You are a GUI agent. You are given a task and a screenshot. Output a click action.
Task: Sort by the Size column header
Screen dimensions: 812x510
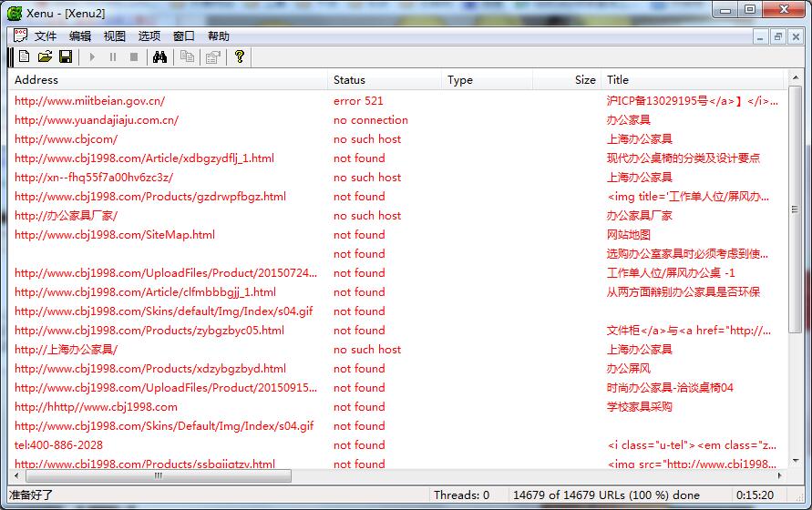[567, 80]
